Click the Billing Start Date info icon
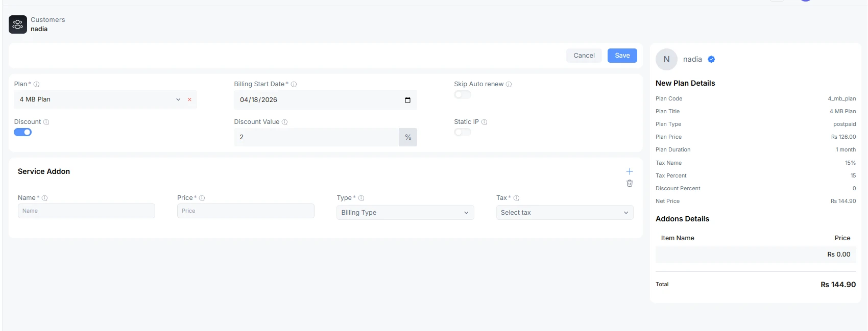This screenshot has width=868, height=331. point(294,85)
